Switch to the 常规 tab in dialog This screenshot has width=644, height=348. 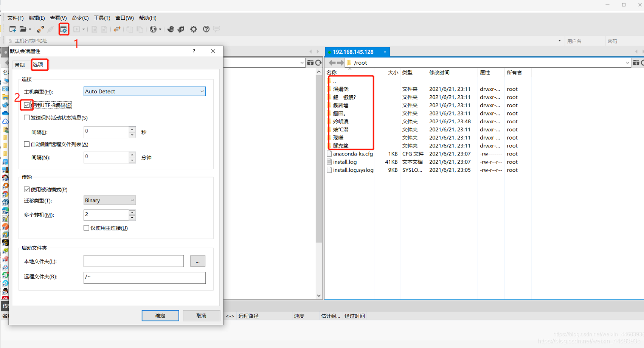[x=20, y=65]
